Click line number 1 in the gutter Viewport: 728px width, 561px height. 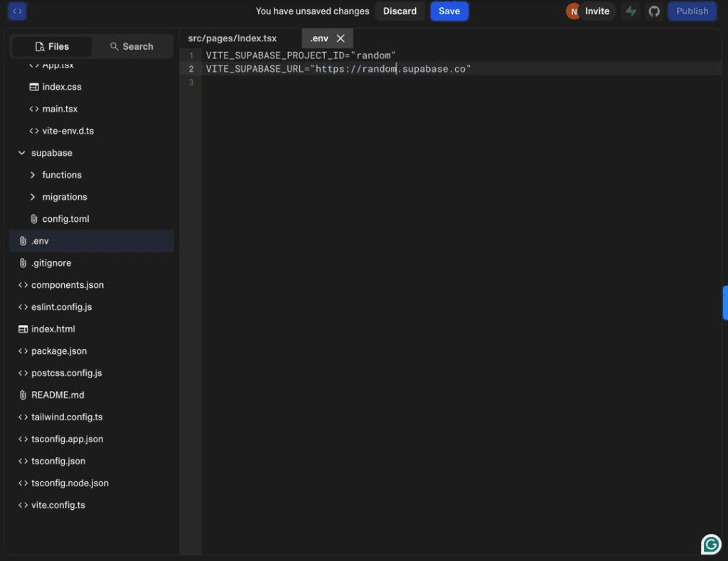[191, 55]
